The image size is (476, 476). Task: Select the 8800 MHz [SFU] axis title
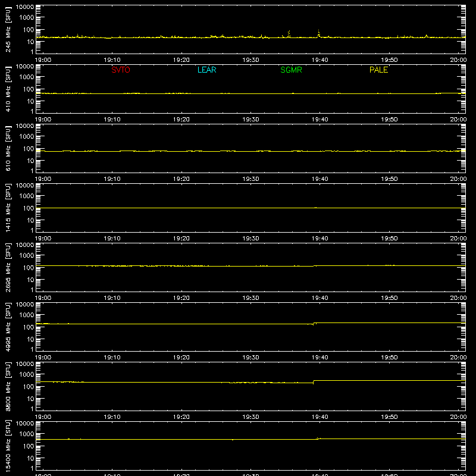[x=8, y=386]
